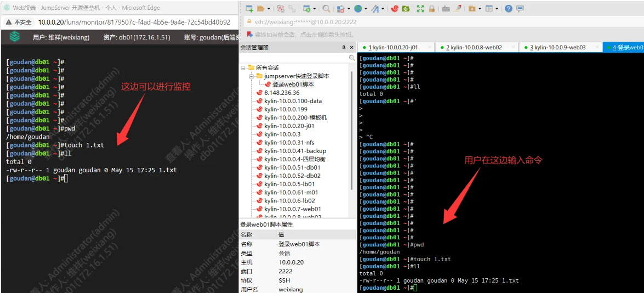Expand the open-folder dropdown arrow in Xshell
Image resolution: width=644 pixels, height=293 pixels.
pos(269,9)
